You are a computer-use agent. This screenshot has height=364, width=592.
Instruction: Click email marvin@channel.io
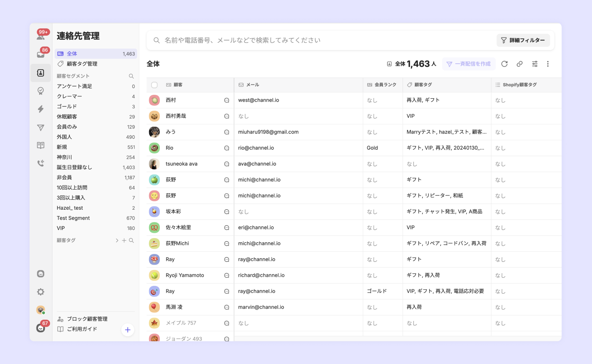(261, 308)
